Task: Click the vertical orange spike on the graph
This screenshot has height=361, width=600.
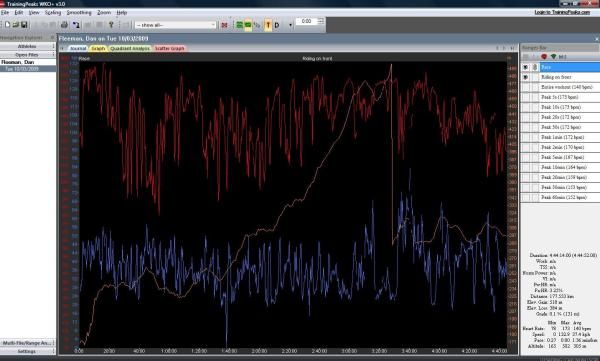Action: pos(391,153)
